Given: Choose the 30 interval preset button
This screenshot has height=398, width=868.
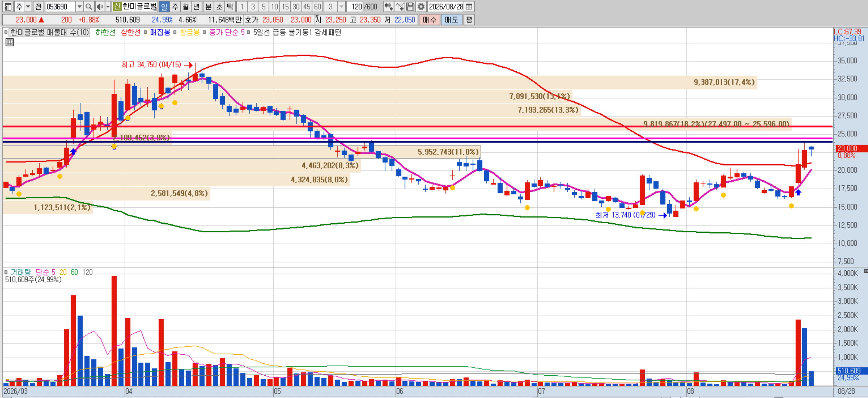Looking at the screenshot, I should (296, 6).
